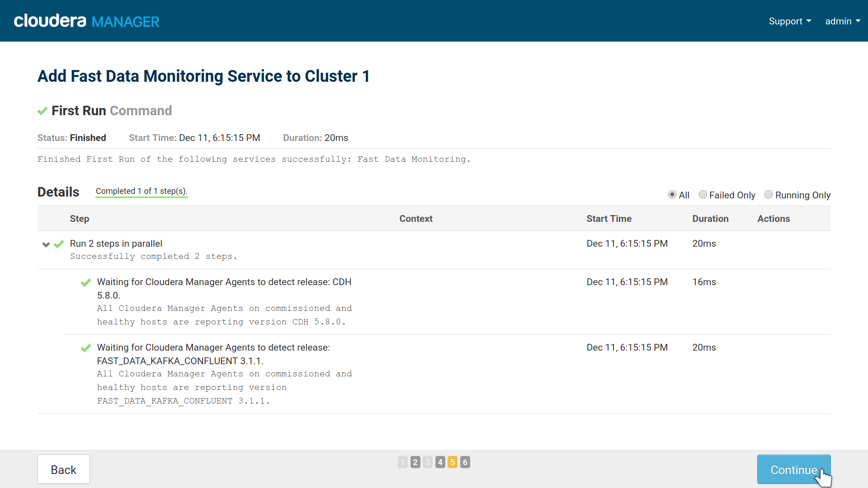Image resolution: width=868 pixels, height=488 pixels.
Task: Click the 16ms duration value
Action: point(704,282)
